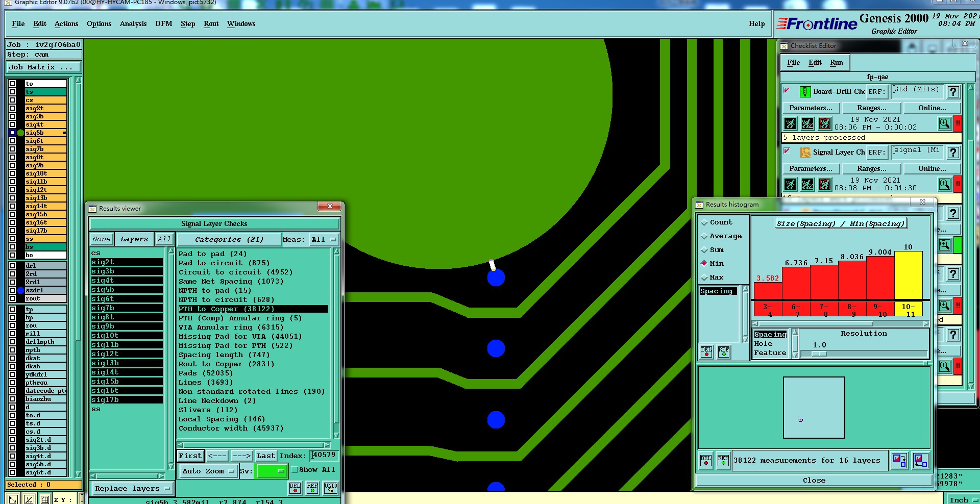The height and width of the screenshot is (504, 980).
Task: Adjust the Resolution slider handle
Action: [x=819, y=354]
